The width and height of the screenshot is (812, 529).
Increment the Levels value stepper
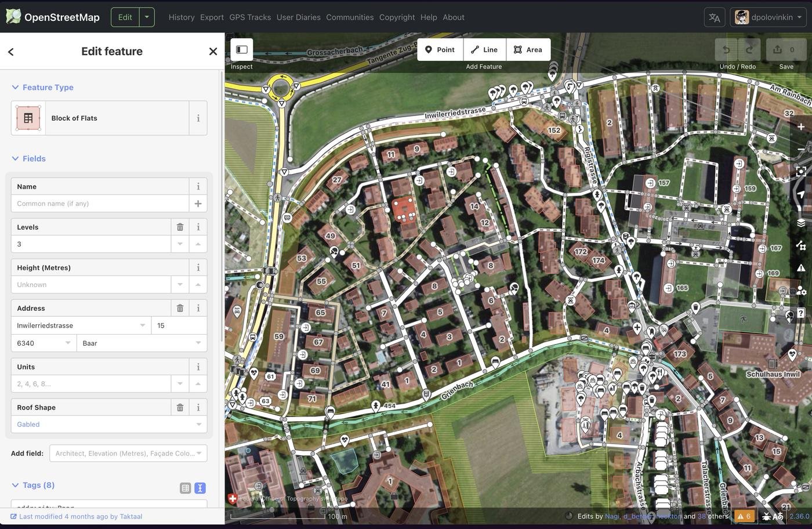pos(198,244)
